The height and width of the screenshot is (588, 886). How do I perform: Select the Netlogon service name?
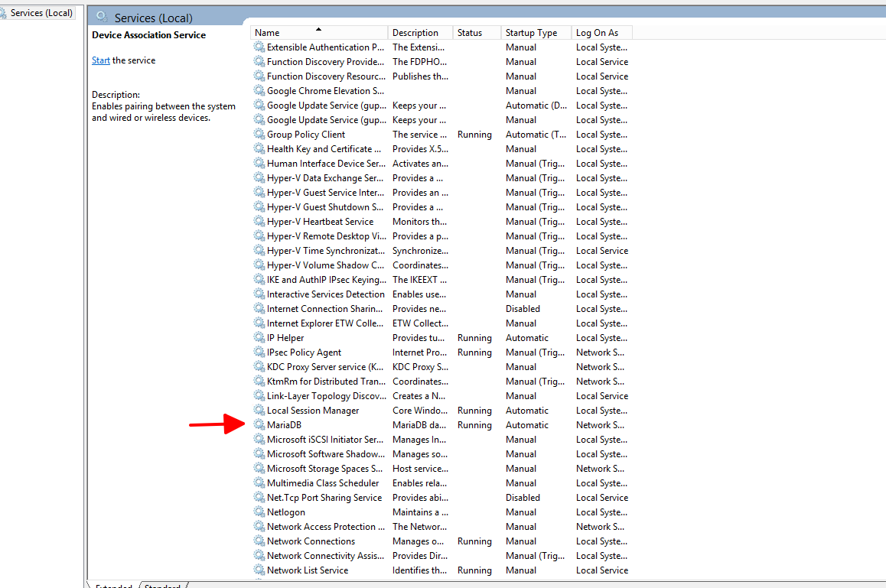click(x=286, y=512)
